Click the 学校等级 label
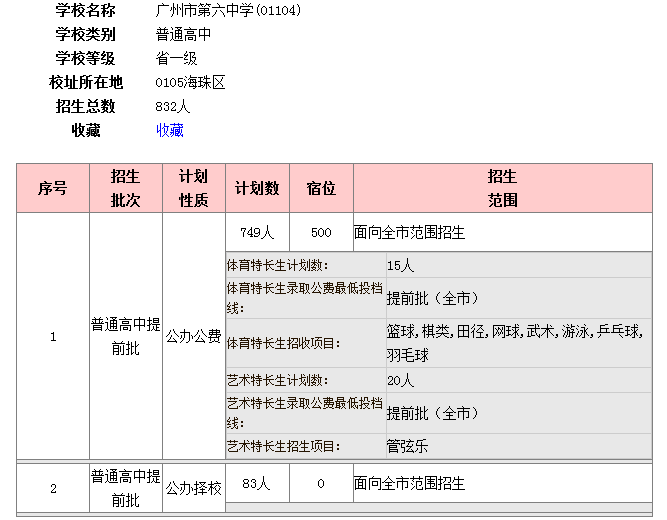Viewport: 667px width, 520px height. tap(86, 58)
